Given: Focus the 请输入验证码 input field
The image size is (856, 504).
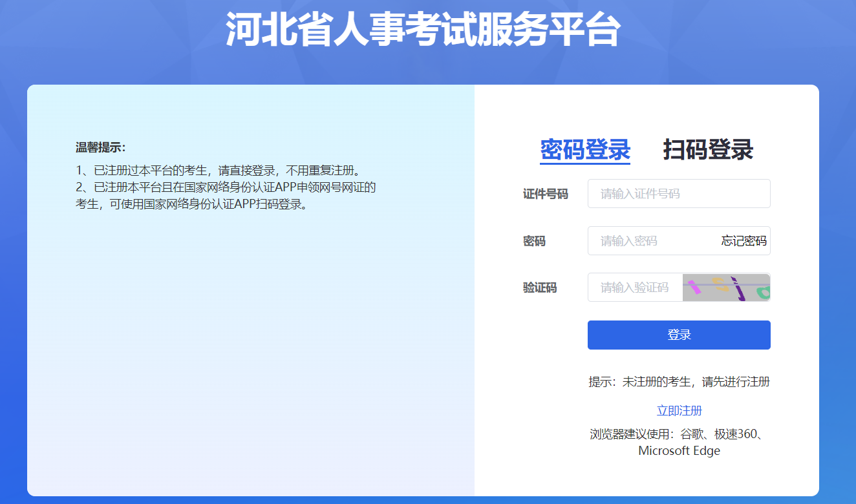Looking at the screenshot, I should (634, 288).
